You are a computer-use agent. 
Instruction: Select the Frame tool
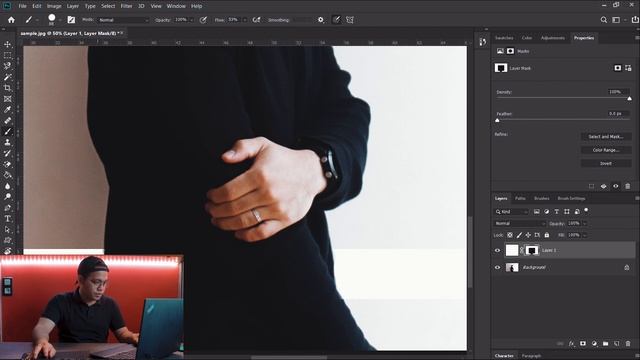point(7,99)
